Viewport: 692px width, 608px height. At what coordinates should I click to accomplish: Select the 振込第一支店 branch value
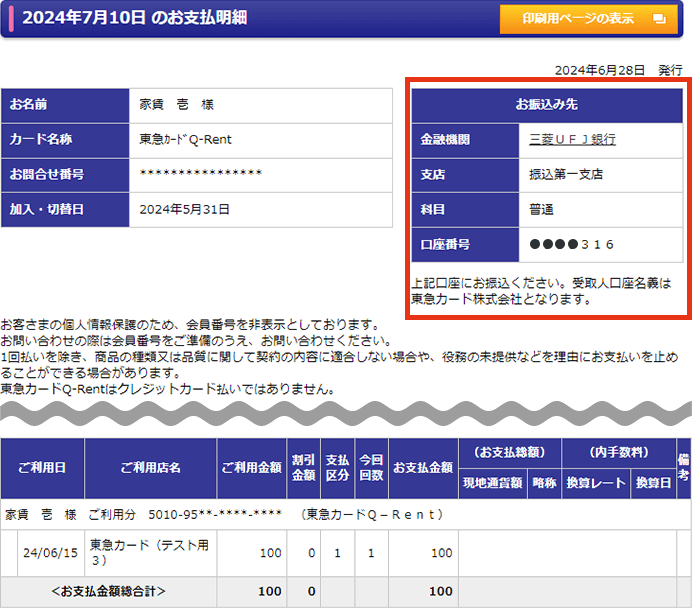pyautogui.click(x=566, y=175)
